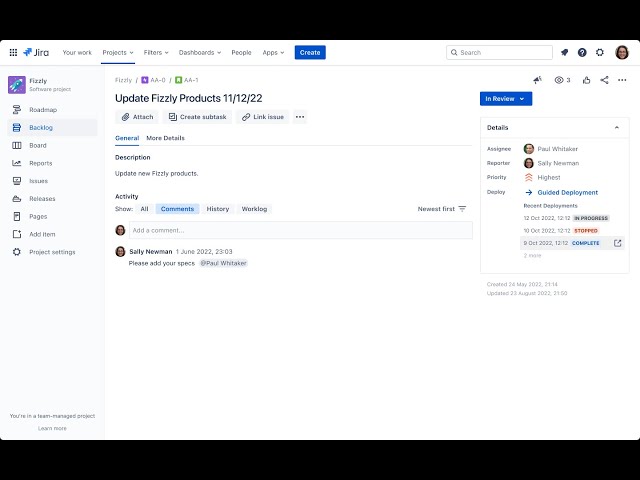Open AA-1 breadcrumb link
The width and height of the screenshot is (640, 480).
pyautogui.click(x=187, y=80)
